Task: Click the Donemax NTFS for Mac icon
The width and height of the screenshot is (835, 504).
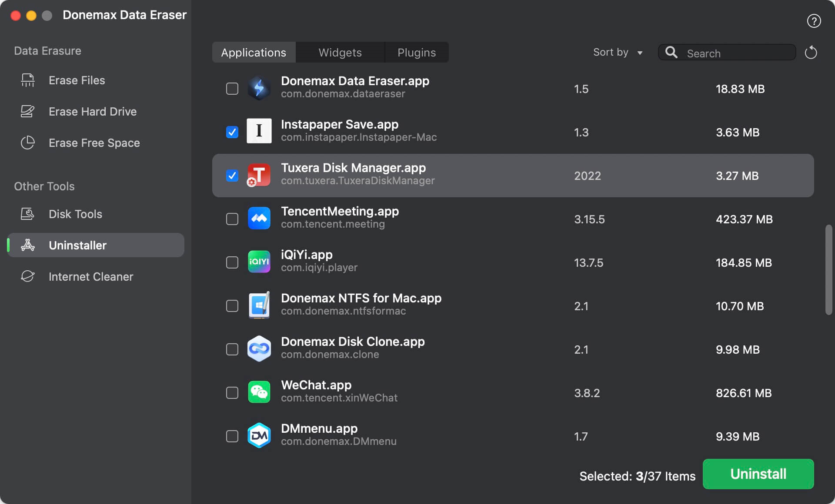Action: point(259,305)
